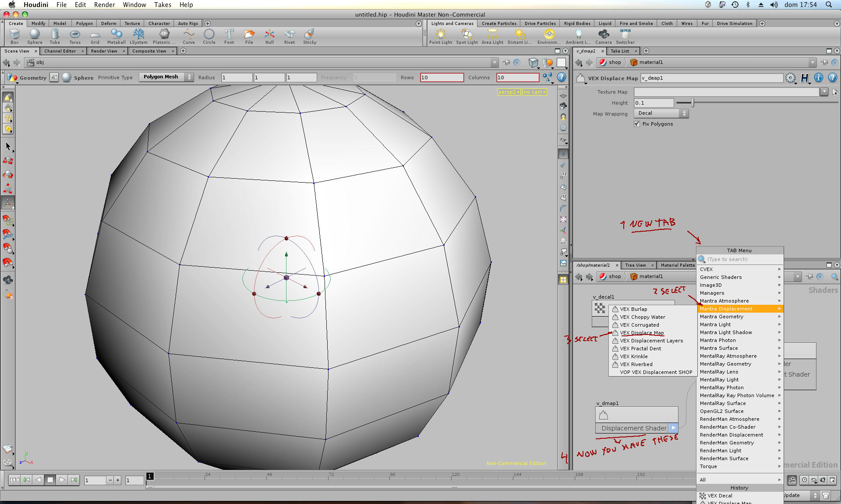Select Mantra Displacement in TAB Menu

coord(740,309)
